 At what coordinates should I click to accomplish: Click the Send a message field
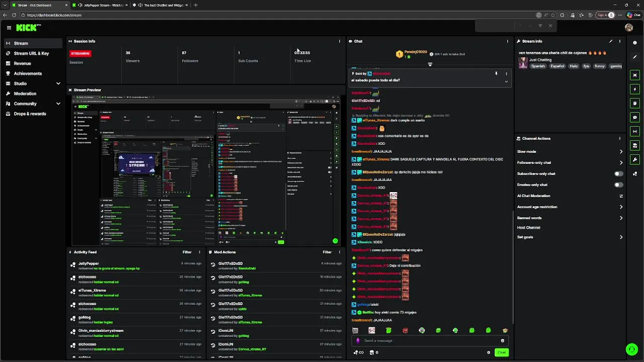tap(430, 340)
